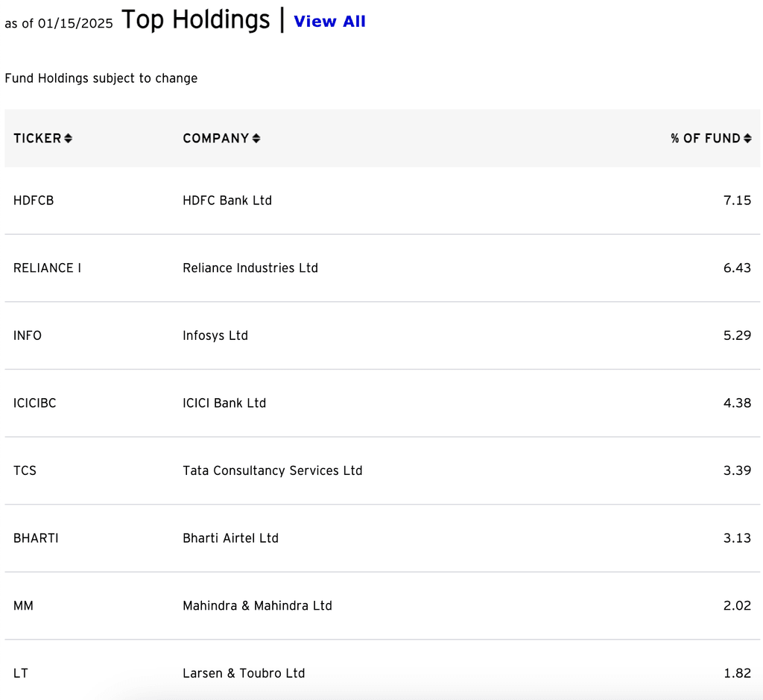
Task: Click the ICICI Bank Ltd company name
Action: tap(224, 403)
